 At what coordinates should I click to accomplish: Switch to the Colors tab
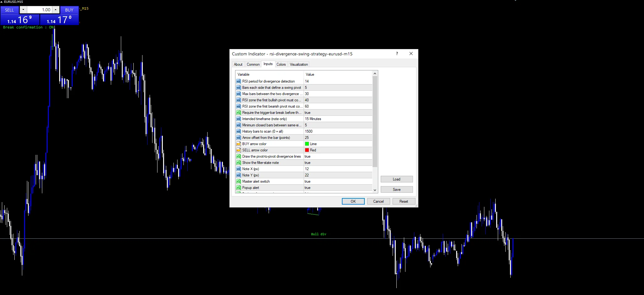281,64
